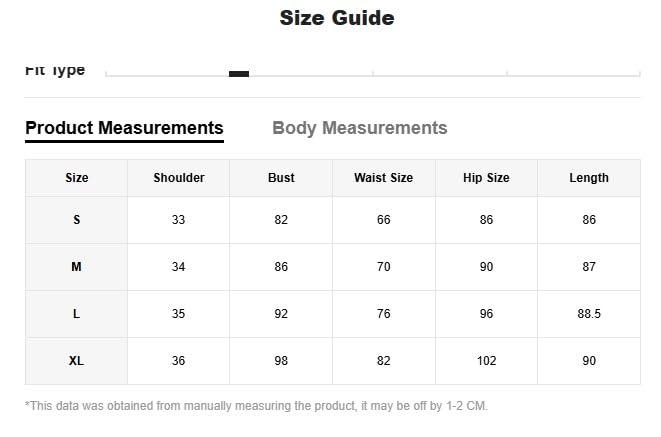Image resolution: width=661 pixels, height=437 pixels.
Task: Click the 88.5 length cell for L
Action: (x=589, y=314)
